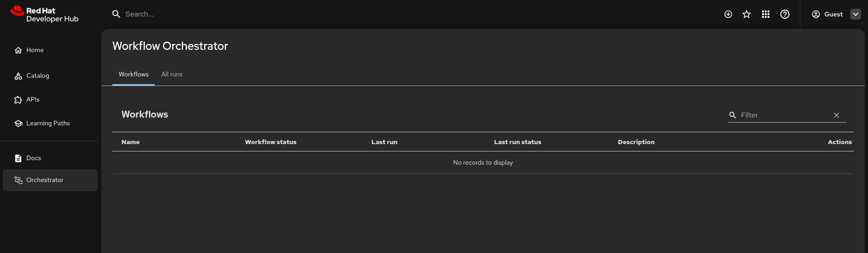Screen dimensions: 868x253
Task: Open Learning Paths page
Action: (x=48, y=123)
